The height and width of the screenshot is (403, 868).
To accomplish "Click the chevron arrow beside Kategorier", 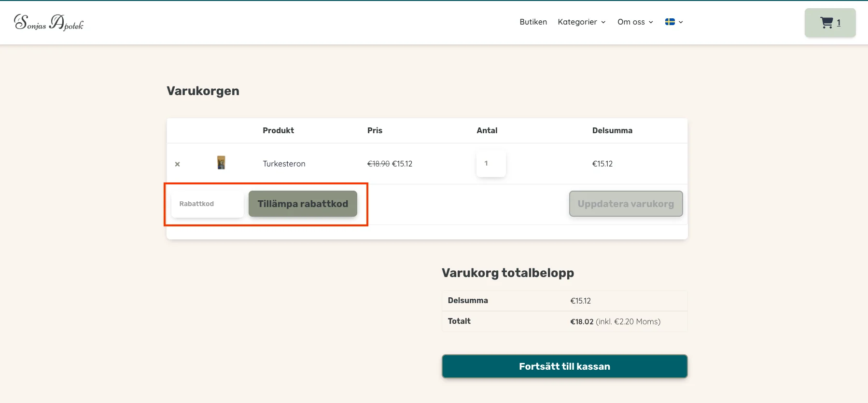I will (603, 22).
